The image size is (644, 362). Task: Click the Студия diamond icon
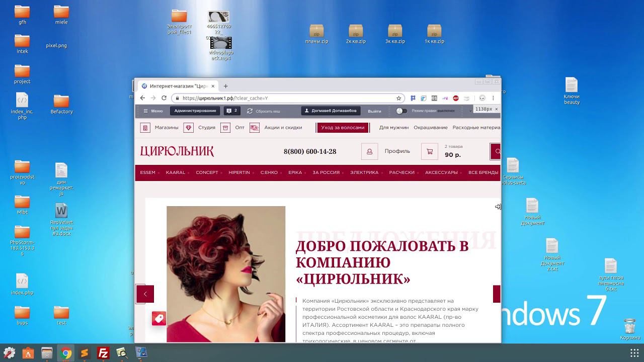tap(189, 128)
